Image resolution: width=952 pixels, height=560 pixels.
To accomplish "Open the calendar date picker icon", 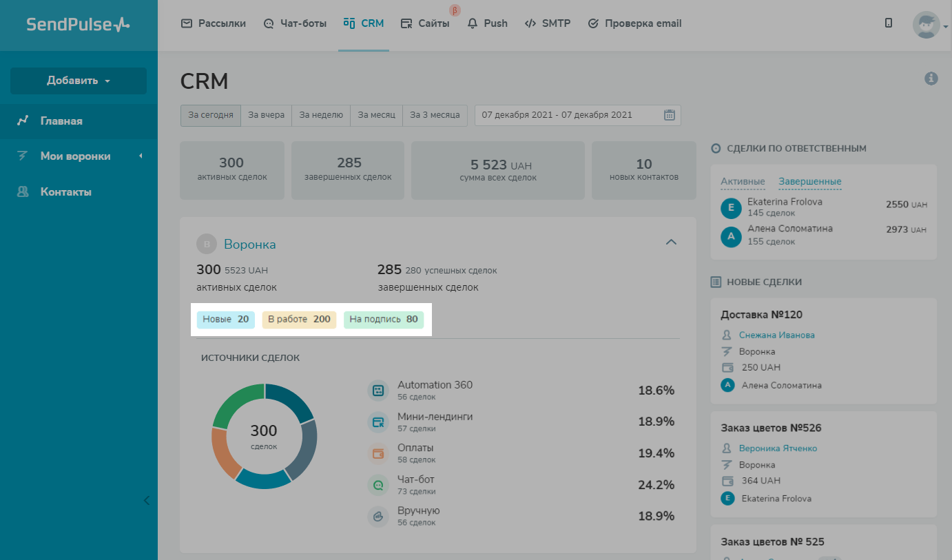I will tap(669, 115).
